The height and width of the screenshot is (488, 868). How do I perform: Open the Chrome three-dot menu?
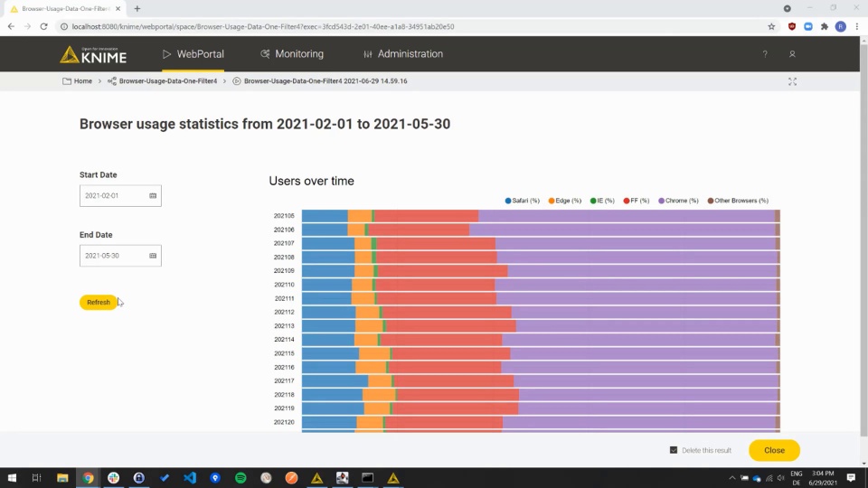857,26
